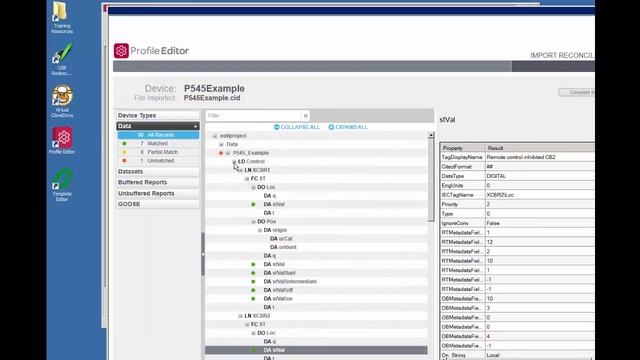Image resolution: width=640 pixels, height=360 pixels.
Task: Open the Virtual CloneDrive desktop shortcut
Action: (x=62, y=102)
